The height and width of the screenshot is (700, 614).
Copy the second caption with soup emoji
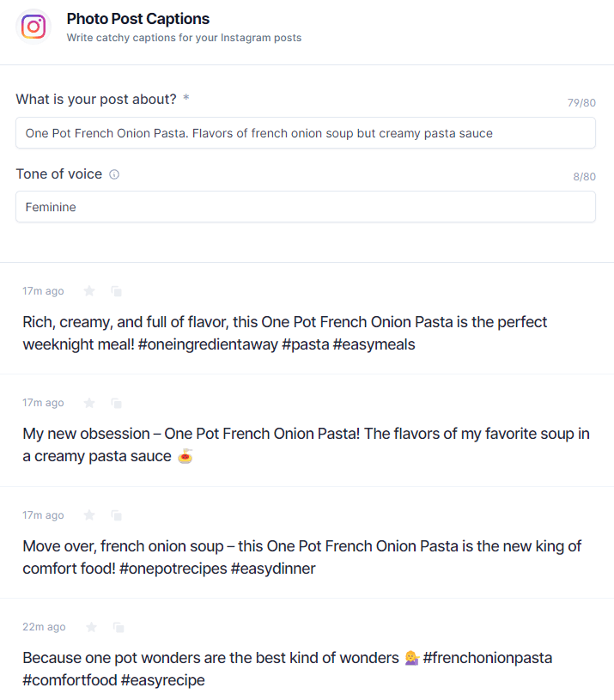coord(117,403)
